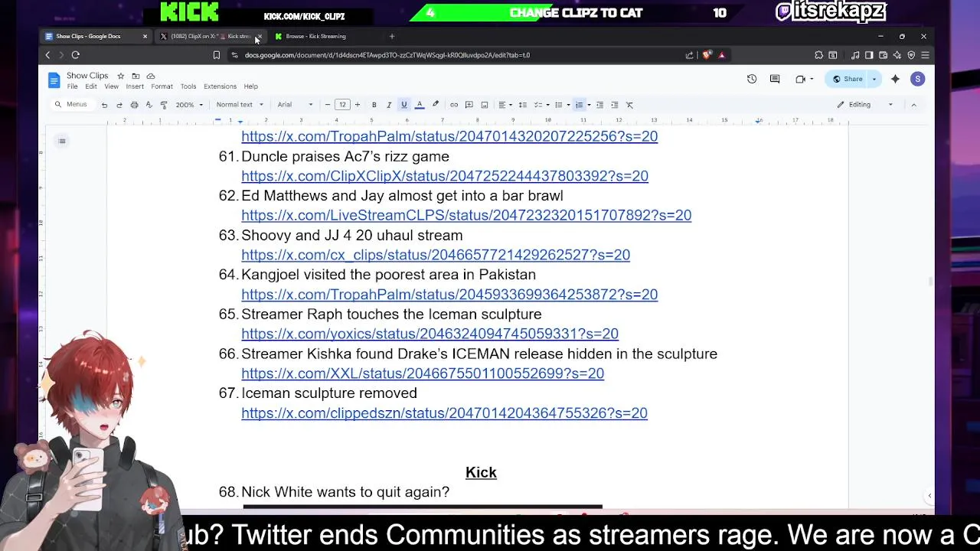The width and height of the screenshot is (980, 551).
Task: Open the clippedszn status link
Action: [444, 413]
